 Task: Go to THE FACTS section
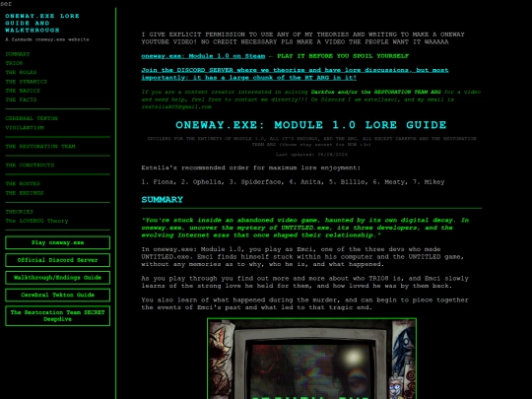21,100
